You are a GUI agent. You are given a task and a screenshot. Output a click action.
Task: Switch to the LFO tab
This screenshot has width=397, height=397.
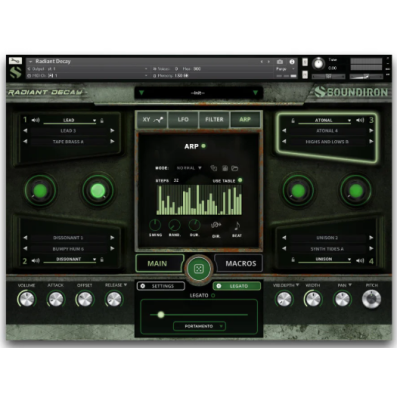(183, 120)
